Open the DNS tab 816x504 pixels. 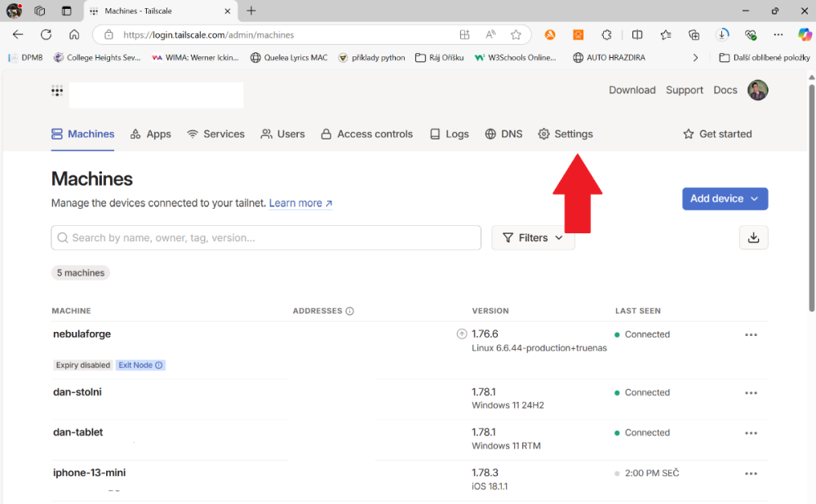503,134
